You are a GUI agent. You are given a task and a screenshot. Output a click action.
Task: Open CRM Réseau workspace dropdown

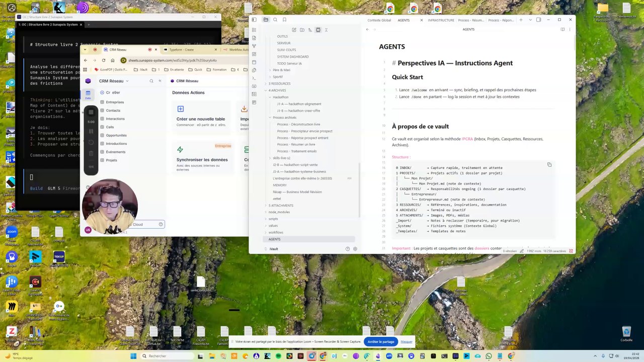click(x=114, y=81)
